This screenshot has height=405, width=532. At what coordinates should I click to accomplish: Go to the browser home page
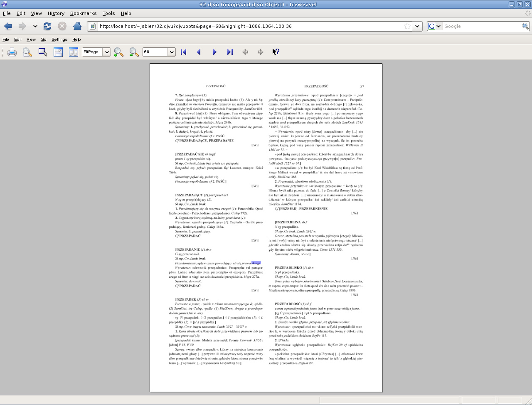click(77, 26)
